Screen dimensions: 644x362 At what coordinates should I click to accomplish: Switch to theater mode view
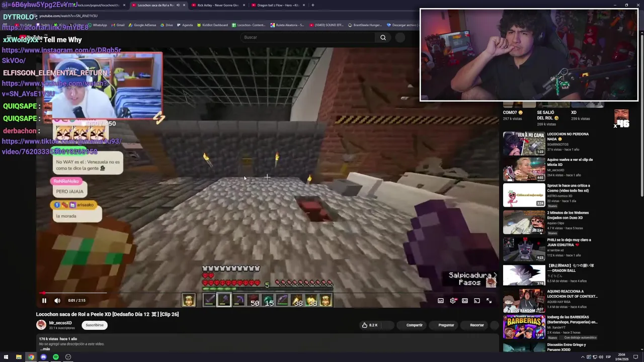point(465,301)
